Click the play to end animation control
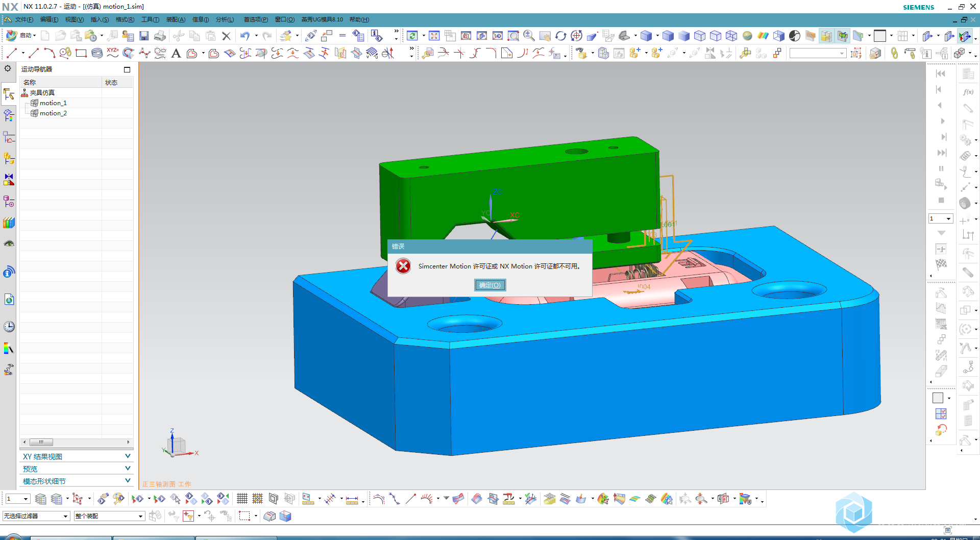Viewport: 980px width, 540px height. [x=942, y=153]
